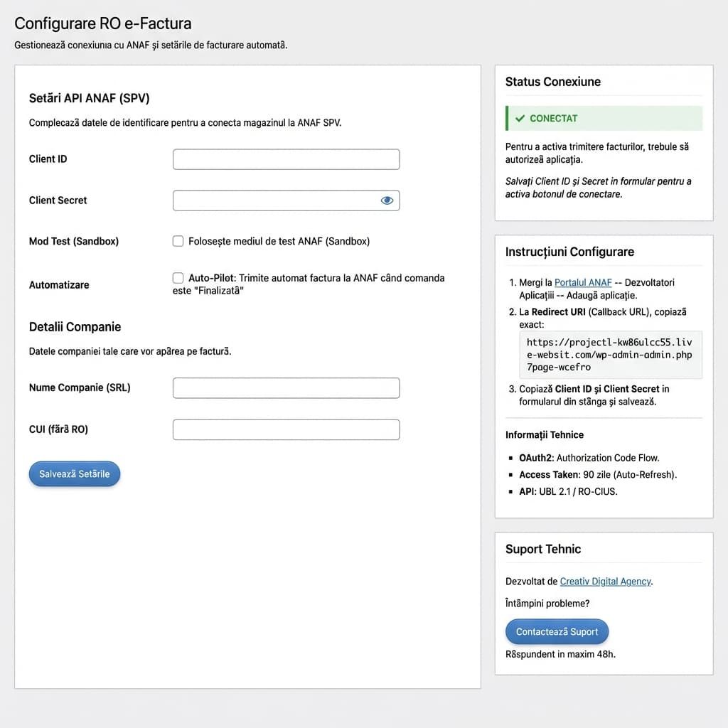728x728 pixels.
Task: Click inside the Client ID input field
Action: (286, 159)
